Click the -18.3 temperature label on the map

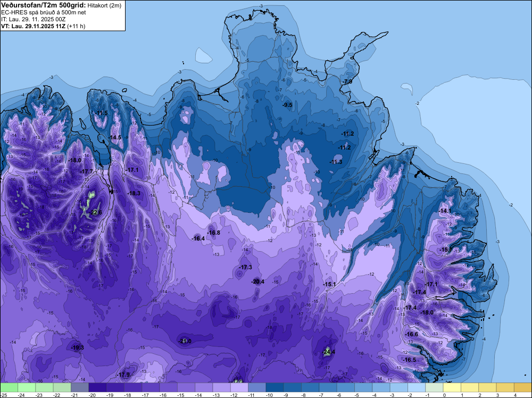[134, 193]
